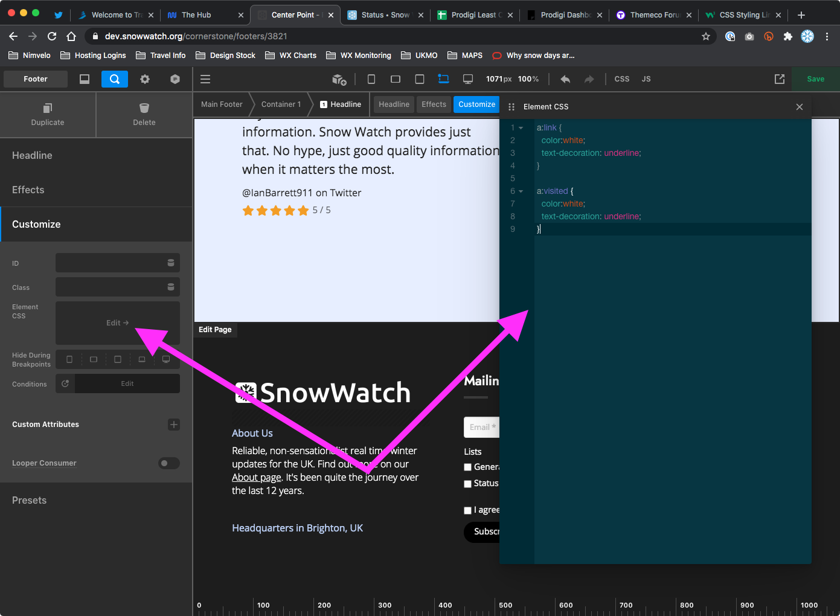Collapse the a:link CSS rule fold arrow

click(521, 128)
